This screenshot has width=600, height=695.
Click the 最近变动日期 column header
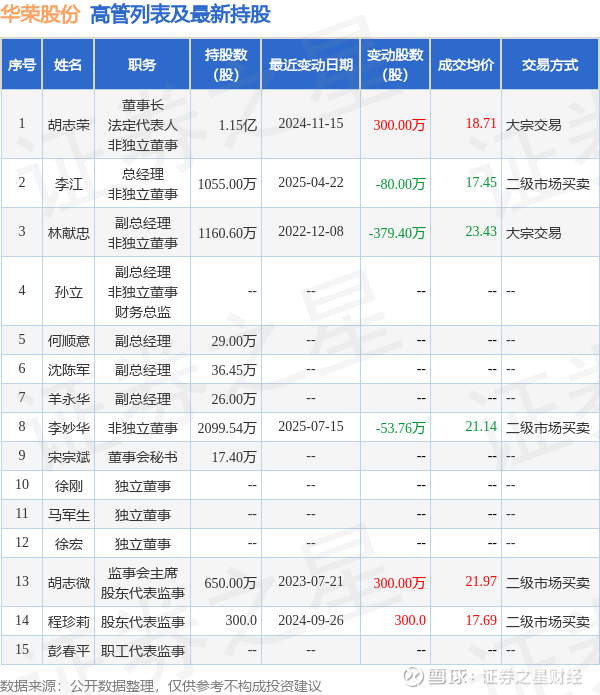point(311,65)
